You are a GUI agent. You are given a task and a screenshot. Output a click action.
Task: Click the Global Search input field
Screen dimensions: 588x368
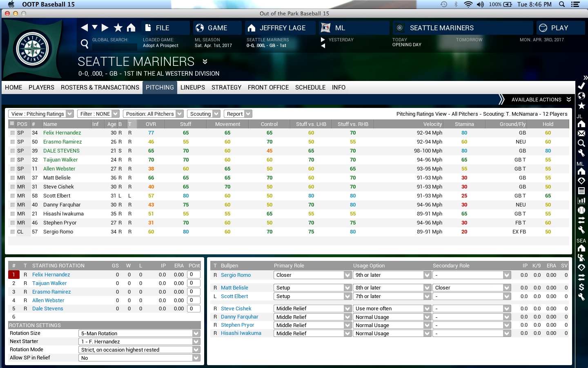click(115, 47)
